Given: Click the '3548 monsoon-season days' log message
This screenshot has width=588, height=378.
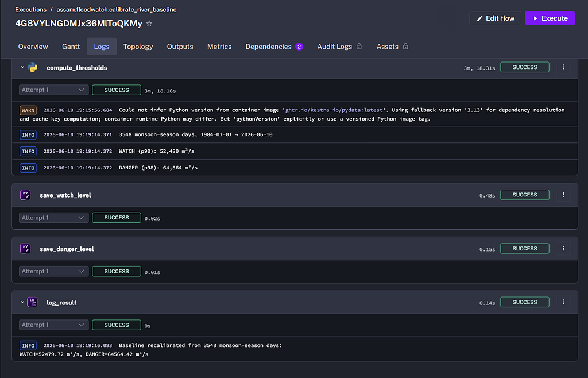Looking at the screenshot, I should [x=196, y=134].
